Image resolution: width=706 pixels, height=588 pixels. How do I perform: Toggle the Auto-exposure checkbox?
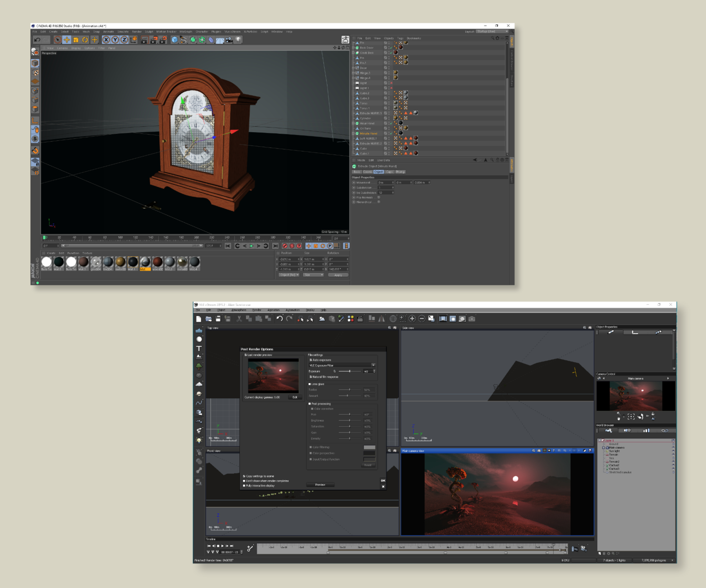[311, 360]
